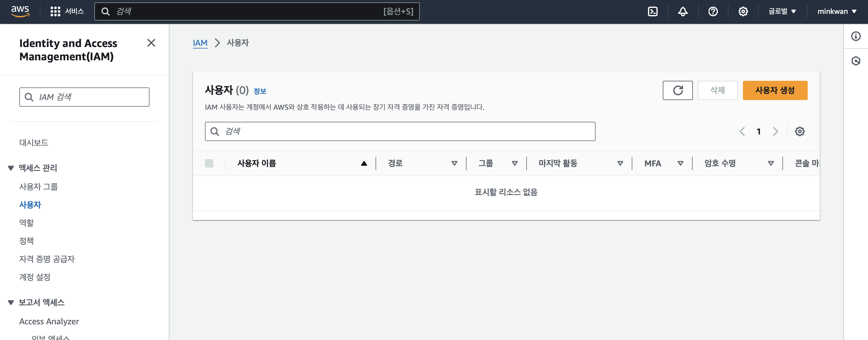Collapse the 액세스 관리 section
Image resolution: width=868 pixels, height=340 pixels.
point(11,168)
